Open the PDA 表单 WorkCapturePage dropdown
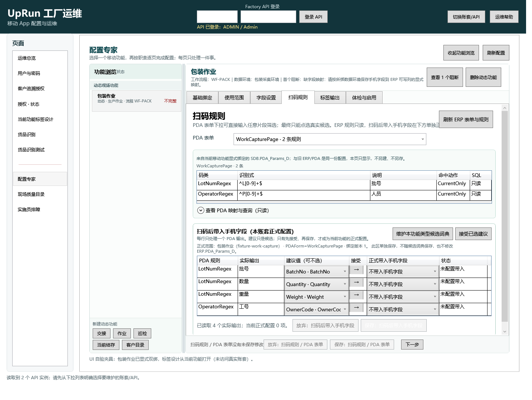This screenshot has height=400, width=532. pyautogui.click(x=330, y=139)
